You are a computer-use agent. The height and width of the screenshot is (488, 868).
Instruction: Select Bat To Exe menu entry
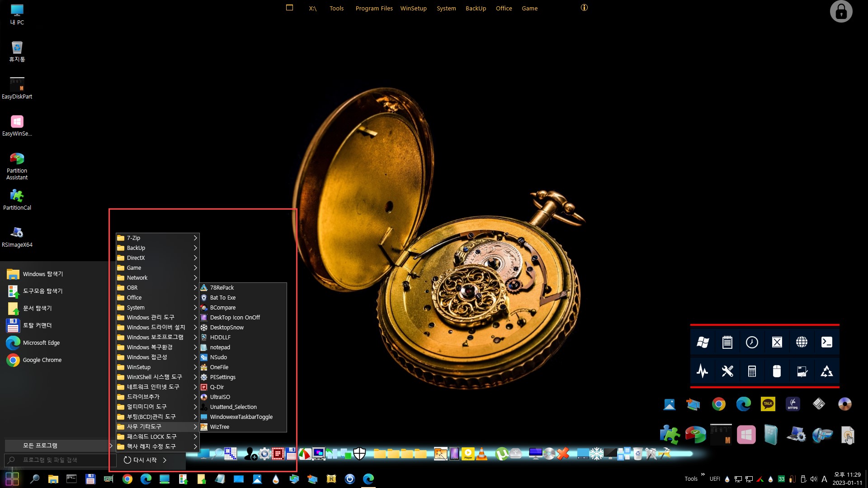243,297
